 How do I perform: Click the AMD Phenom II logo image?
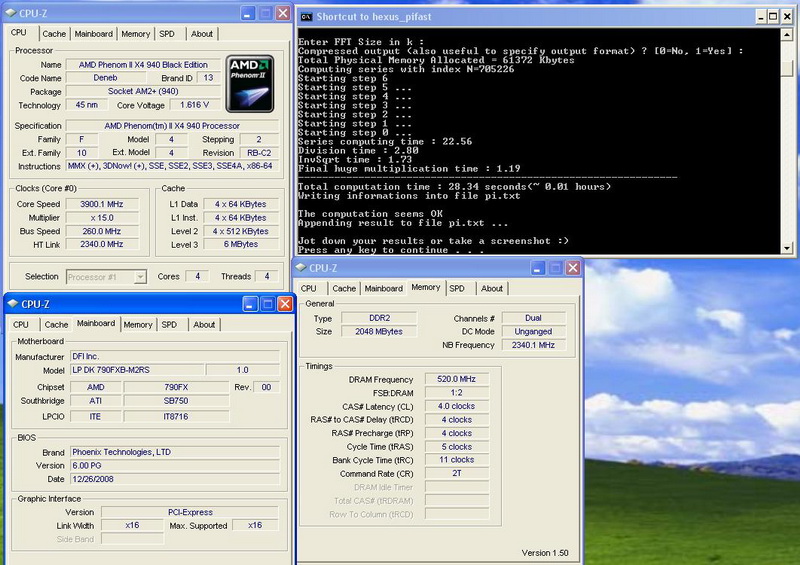(x=250, y=84)
